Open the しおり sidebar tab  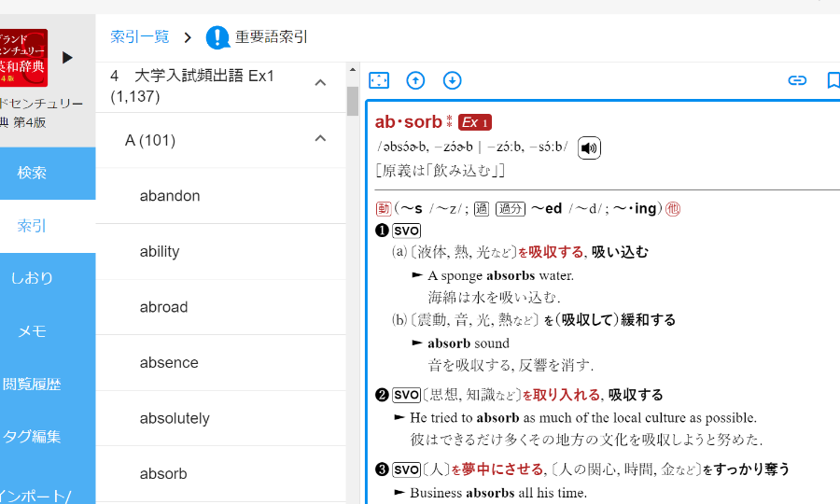(x=48, y=278)
